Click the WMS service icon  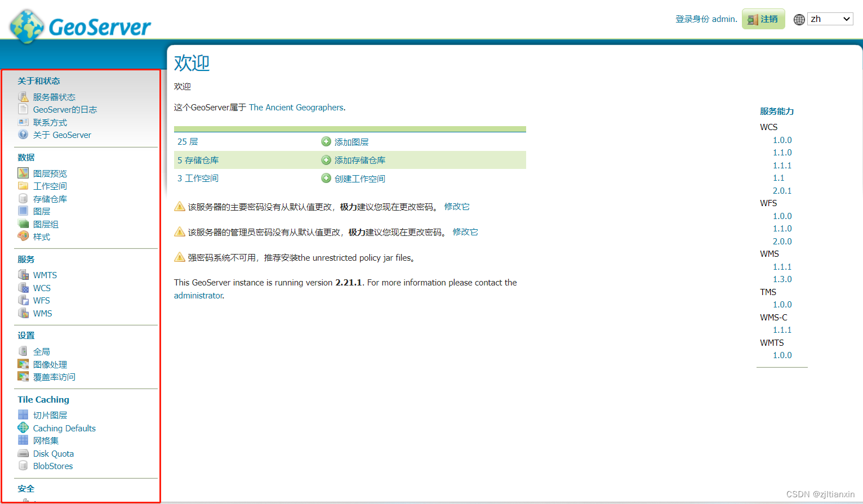click(23, 313)
